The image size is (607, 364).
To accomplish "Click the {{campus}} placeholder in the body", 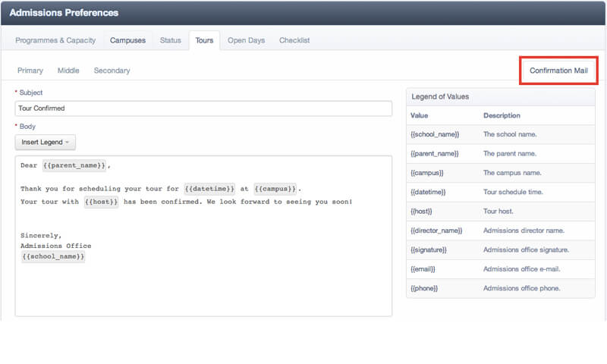I will (x=275, y=189).
